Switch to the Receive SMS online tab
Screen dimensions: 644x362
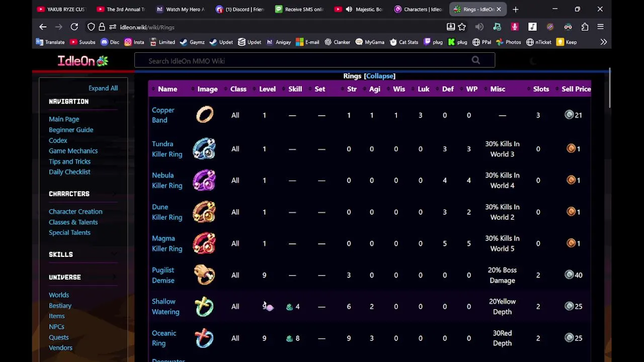[299, 9]
